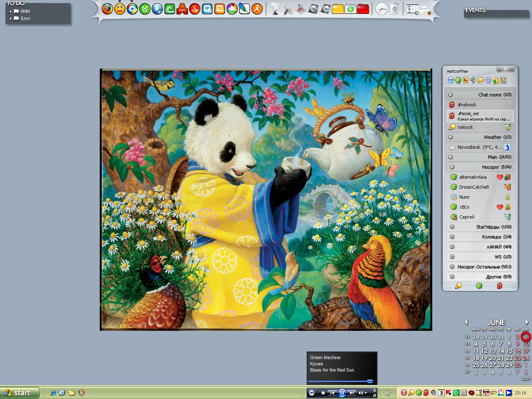Image resolution: width=532 pixels, height=399 pixels.
Task: Select contact DreamCatcheR
Action: click(x=480, y=187)
